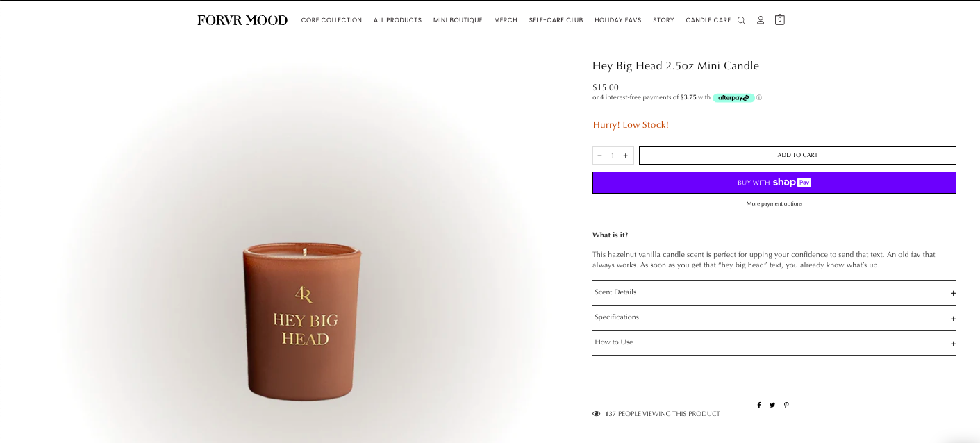Open the shopping cart icon
This screenshot has height=443, width=980.
[779, 19]
